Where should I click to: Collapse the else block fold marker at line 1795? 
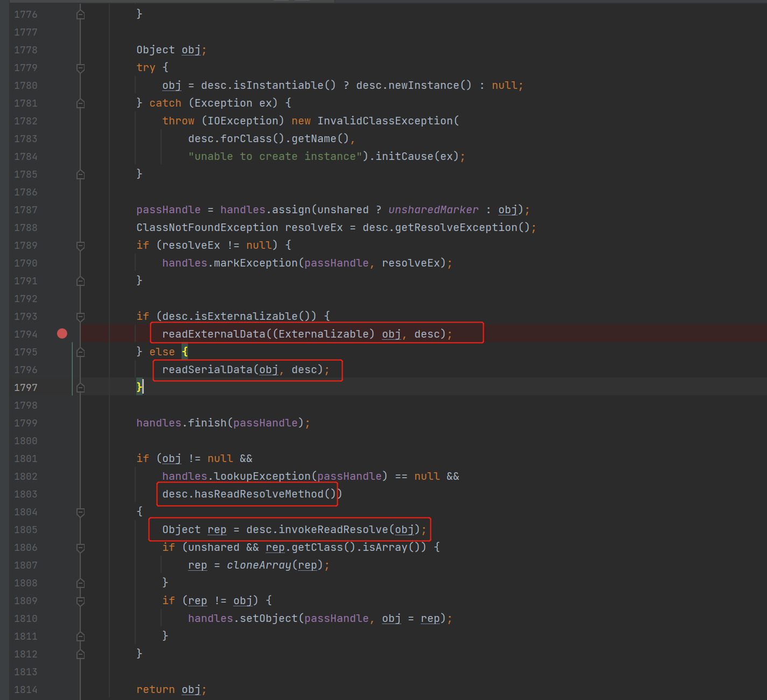pyautogui.click(x=80, y=352)
